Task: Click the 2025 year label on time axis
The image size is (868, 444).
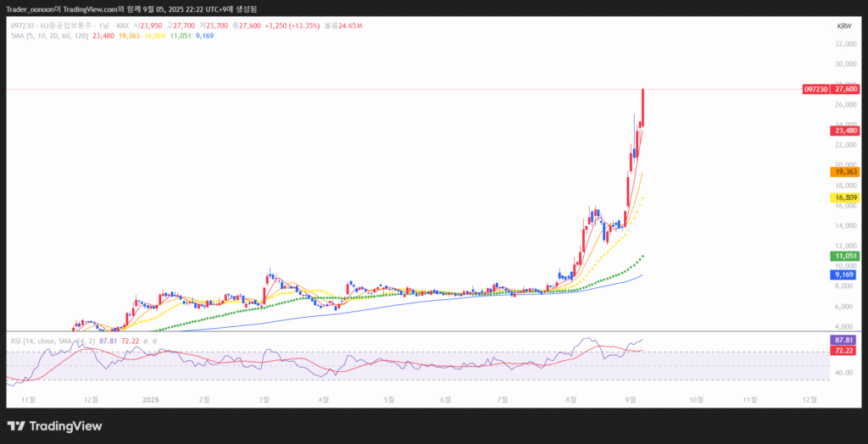Action: 151,397
